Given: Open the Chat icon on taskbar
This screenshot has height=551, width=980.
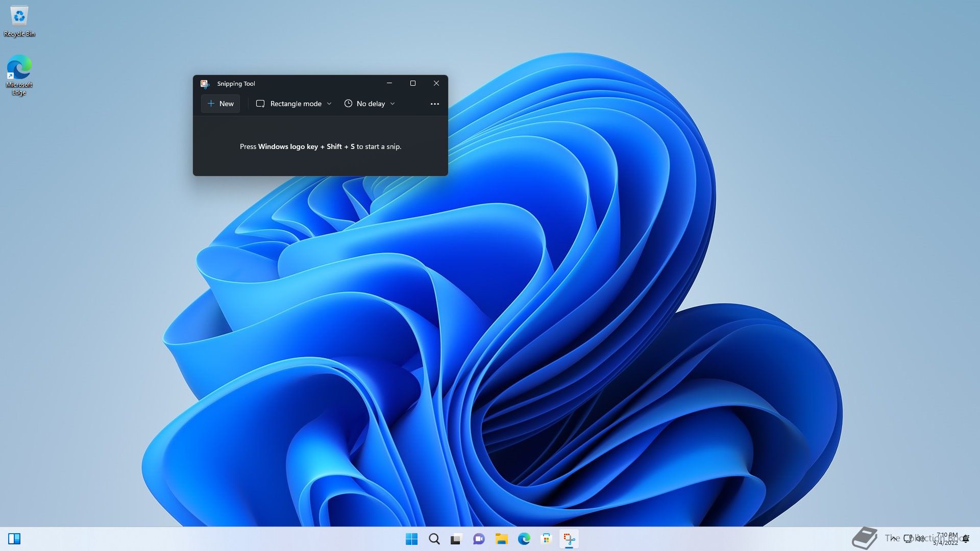Looking at the screenshot, I should click(479, 539).
